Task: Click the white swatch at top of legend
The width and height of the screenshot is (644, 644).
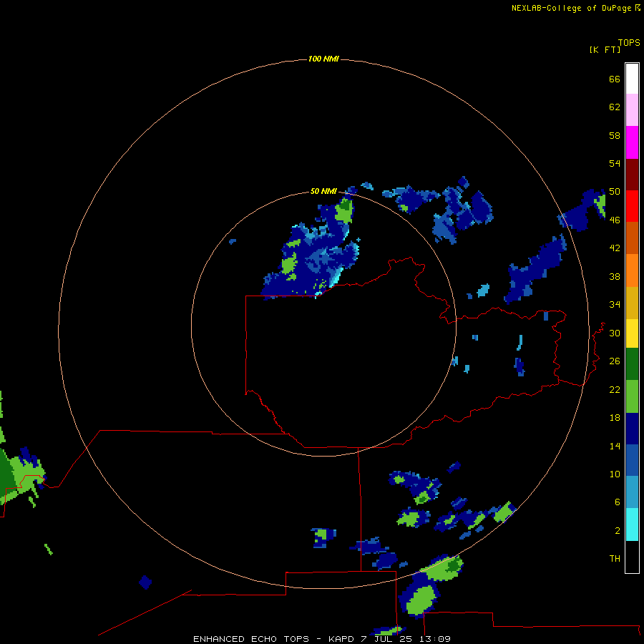Action: tap(632, 79)
